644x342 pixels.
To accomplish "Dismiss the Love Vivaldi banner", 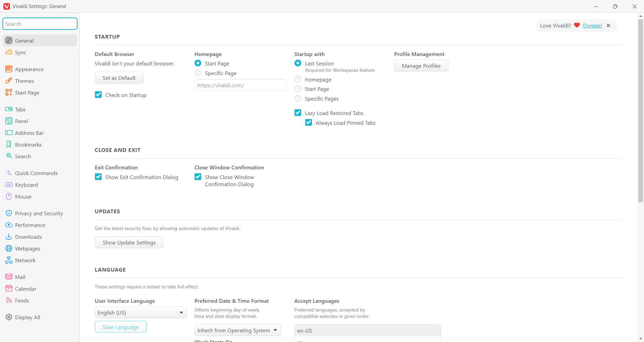I will point(608,25).
